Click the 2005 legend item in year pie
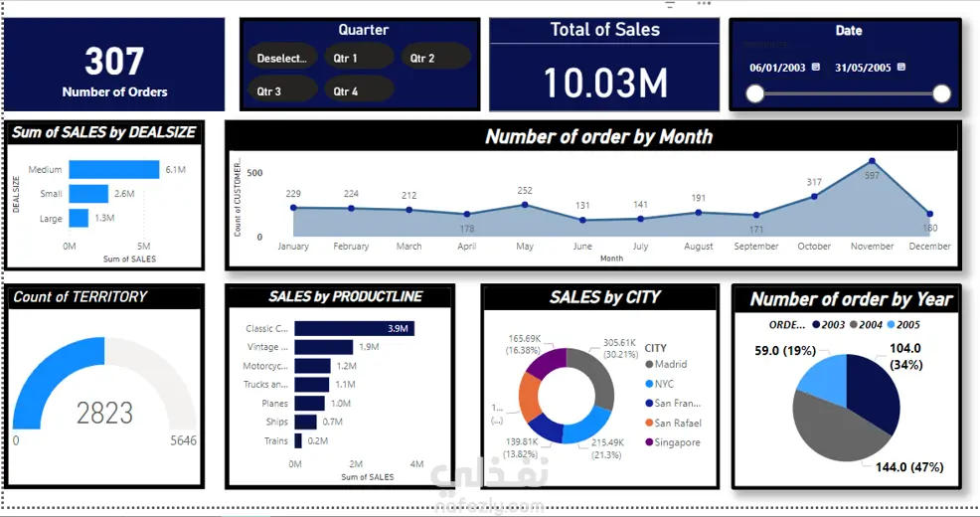 coord(903,325)
